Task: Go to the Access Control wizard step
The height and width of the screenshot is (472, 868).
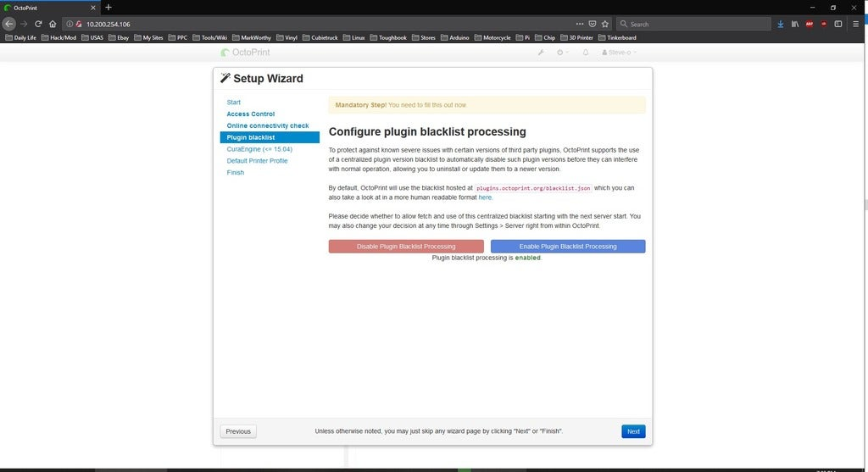Action: pos(251,114)
